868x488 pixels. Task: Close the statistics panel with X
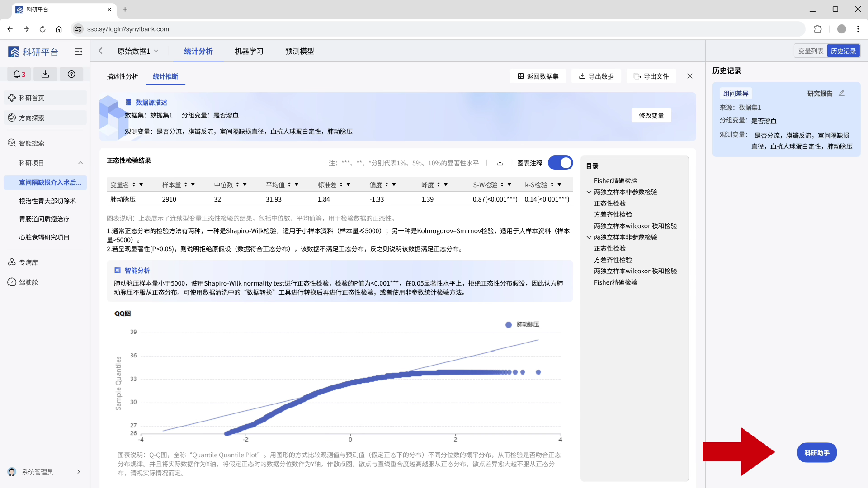690,76
